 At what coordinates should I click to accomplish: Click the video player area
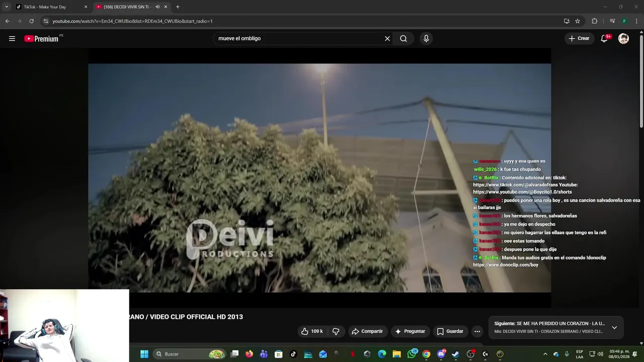pyautogui.click(x=319, y=177)
